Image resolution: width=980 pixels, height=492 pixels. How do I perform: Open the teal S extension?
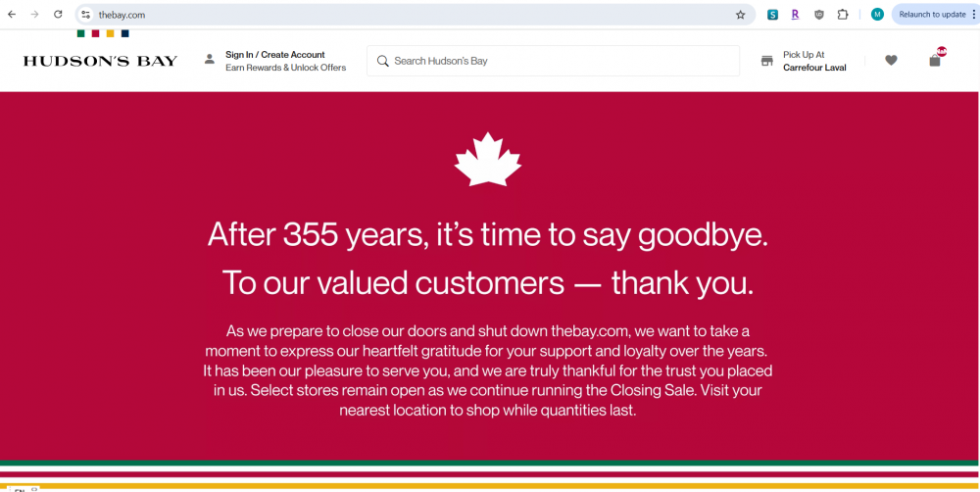point(773,15)
